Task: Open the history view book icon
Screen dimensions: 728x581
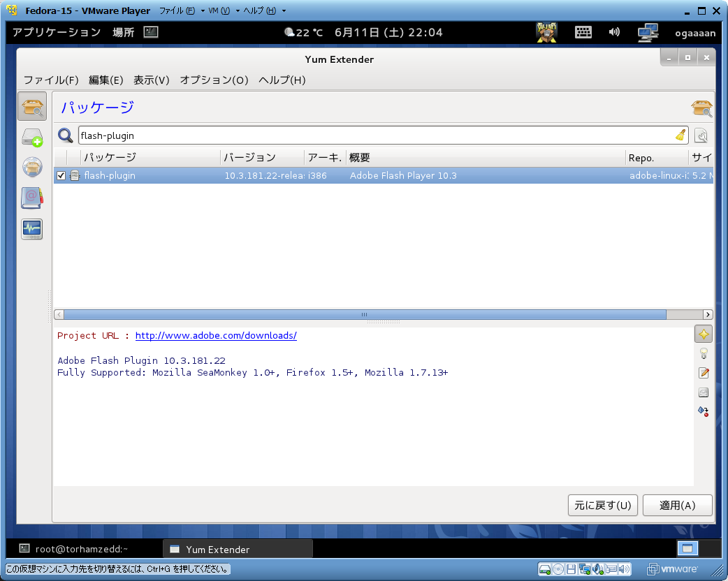Action: (x=32, y=198)
